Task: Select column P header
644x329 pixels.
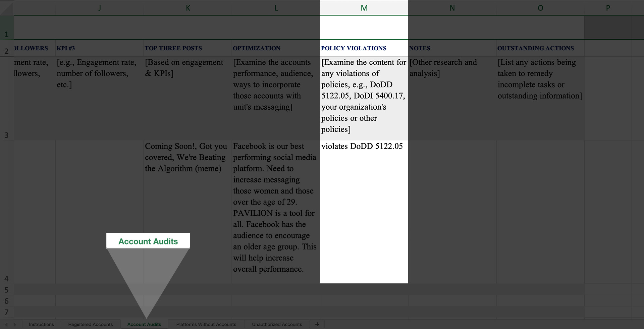Action: [608, 8]
